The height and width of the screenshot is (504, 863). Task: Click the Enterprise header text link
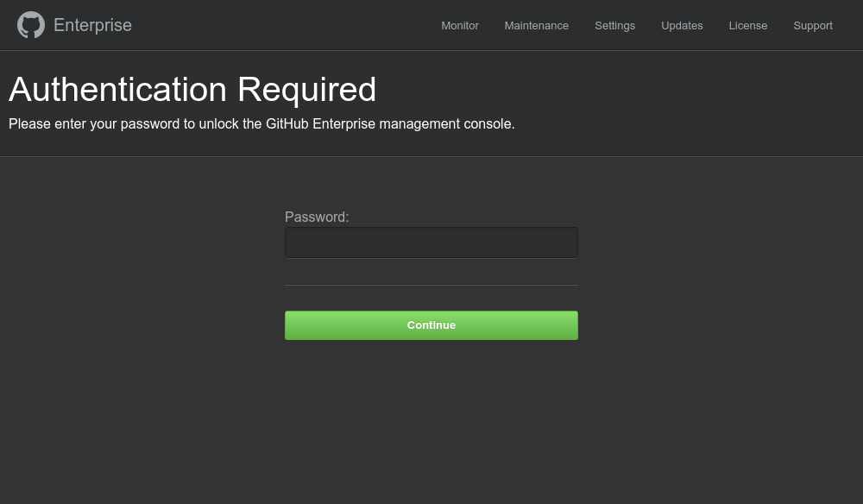point(92,25)
